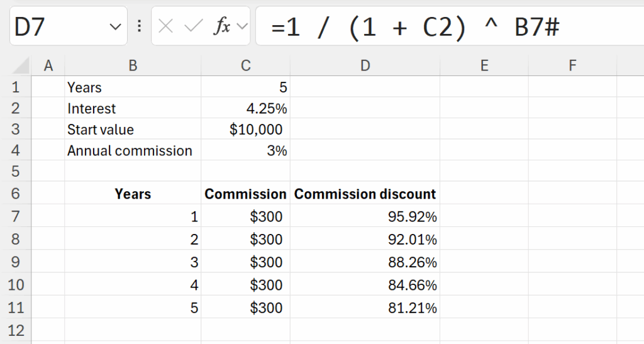Select the Commission discount header cell
644x344 pixels.
[365, 194]
